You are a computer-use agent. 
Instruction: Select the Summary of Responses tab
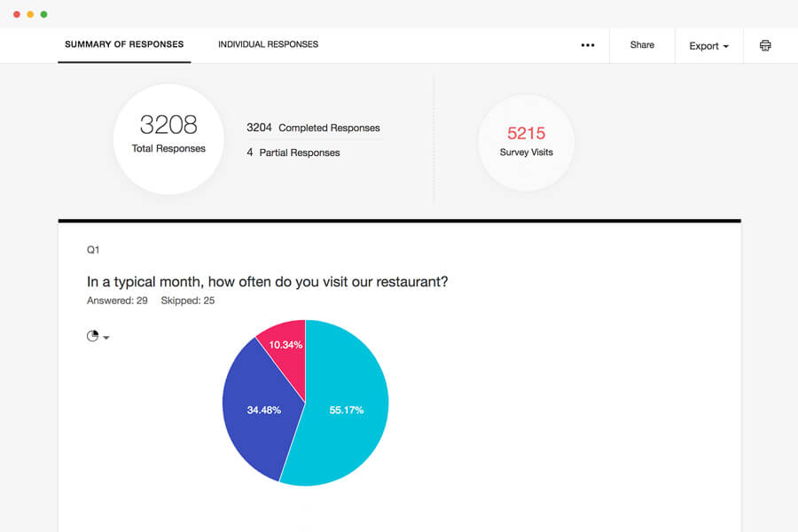[x=124, y=44]
